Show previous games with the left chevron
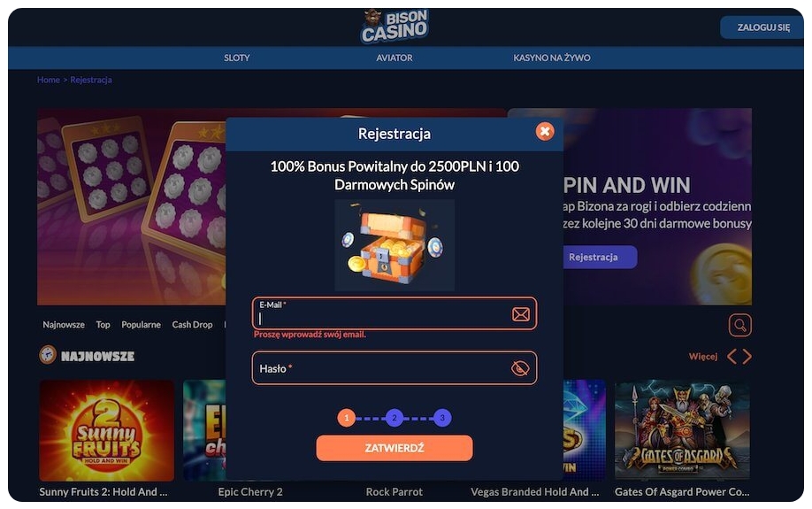 (732, 357)
